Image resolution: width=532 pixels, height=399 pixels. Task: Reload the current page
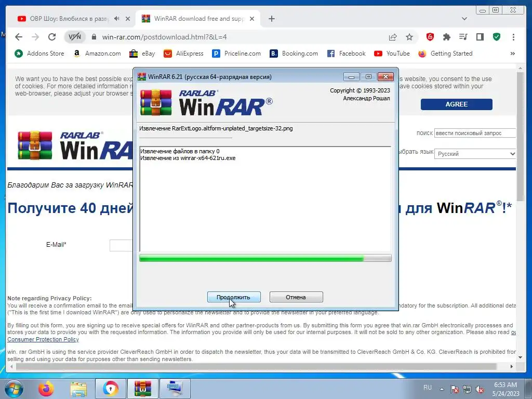[x=52, y=37]
